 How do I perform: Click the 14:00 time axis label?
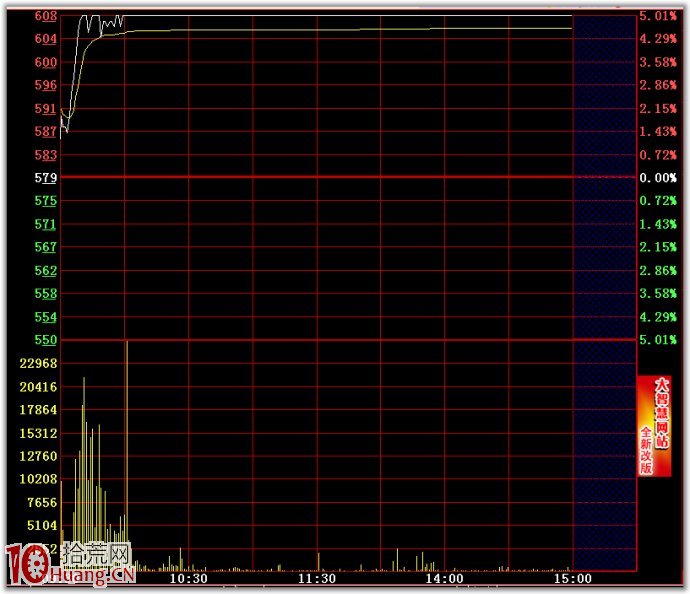[444, 579]
